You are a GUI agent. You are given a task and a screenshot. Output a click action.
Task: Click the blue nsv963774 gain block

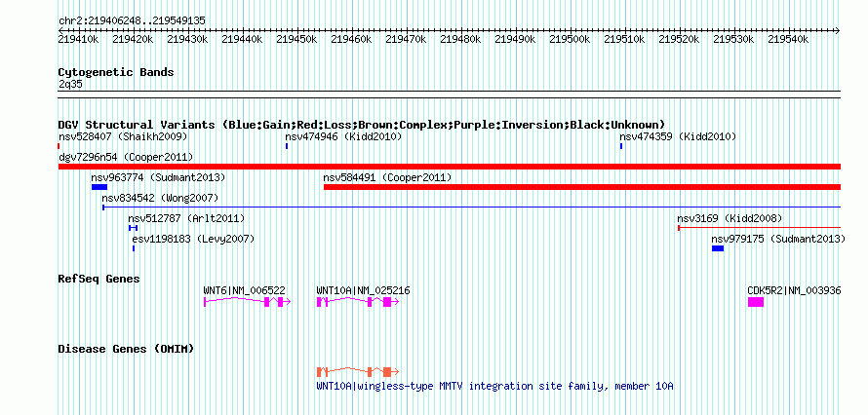tap(99, 187)
